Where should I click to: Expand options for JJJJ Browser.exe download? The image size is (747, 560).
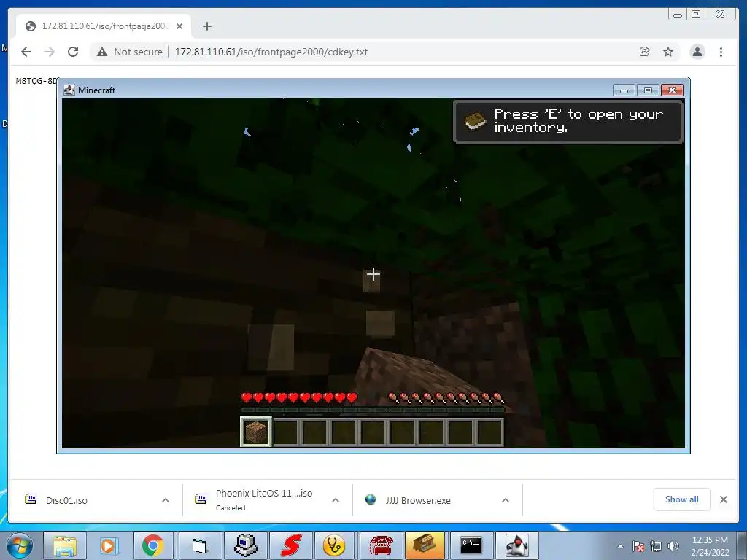tap(506, 500)
